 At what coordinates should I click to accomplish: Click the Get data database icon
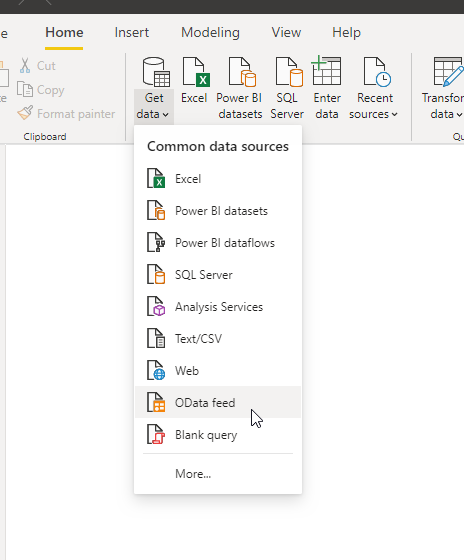point(156,72)
